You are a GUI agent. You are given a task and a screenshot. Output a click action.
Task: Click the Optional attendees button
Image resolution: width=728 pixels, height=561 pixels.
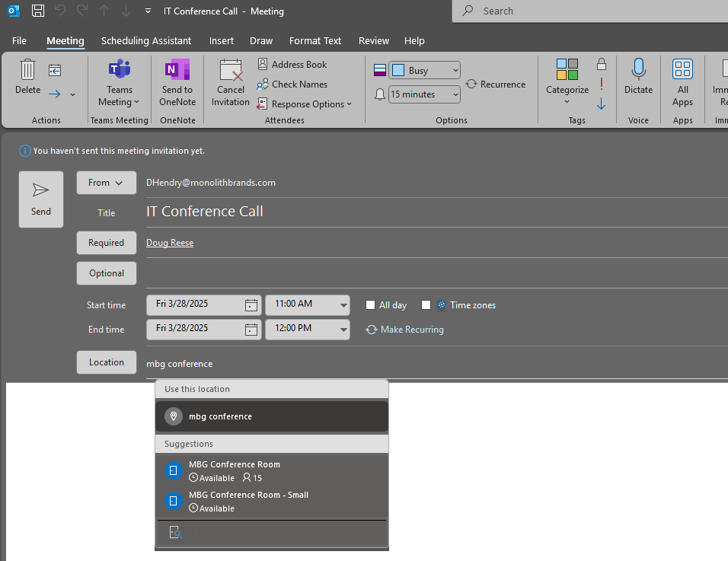(107, 273)
